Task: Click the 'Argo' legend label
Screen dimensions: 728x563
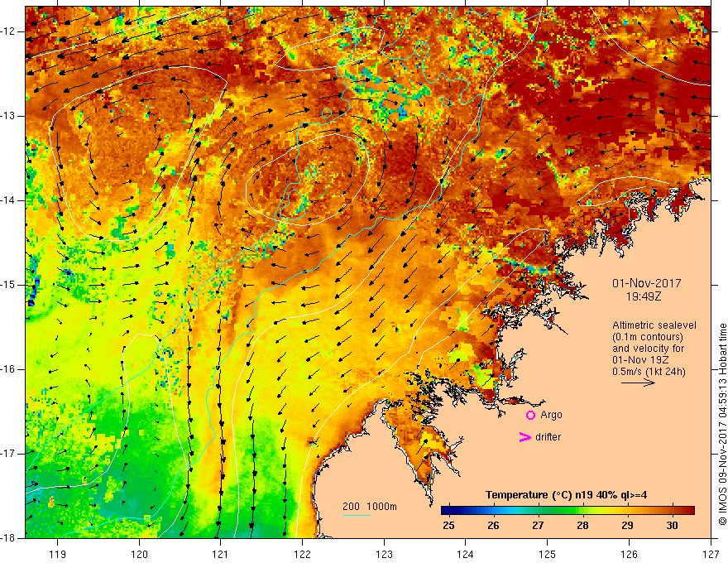Action: point(551,415)
